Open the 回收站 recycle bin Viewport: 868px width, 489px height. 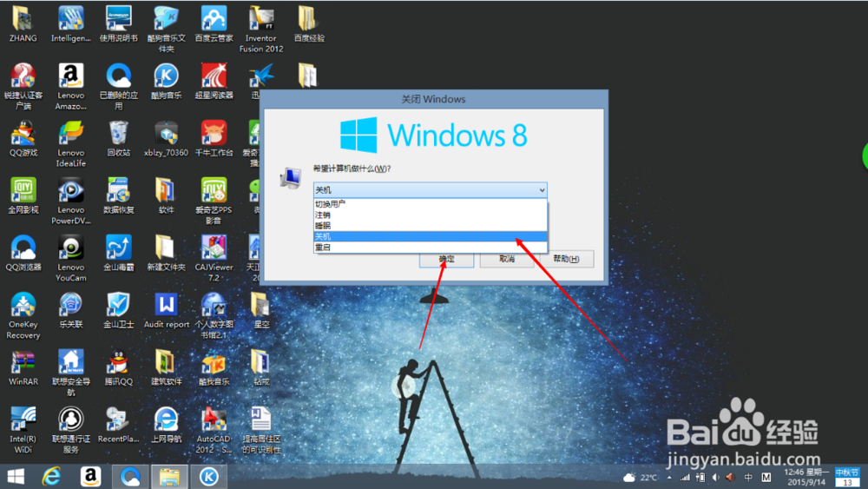[x=118, y=138]
